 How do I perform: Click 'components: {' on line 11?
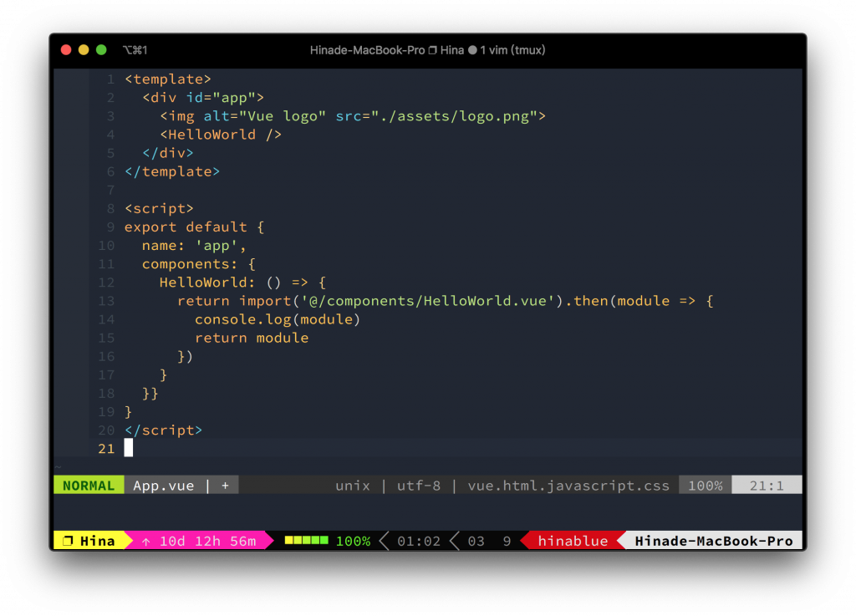point(199,264)
